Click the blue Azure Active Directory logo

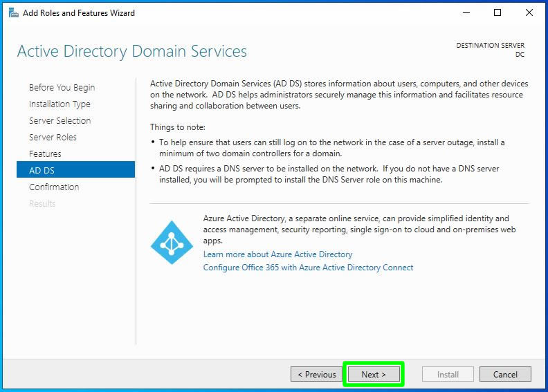[172, 242]
